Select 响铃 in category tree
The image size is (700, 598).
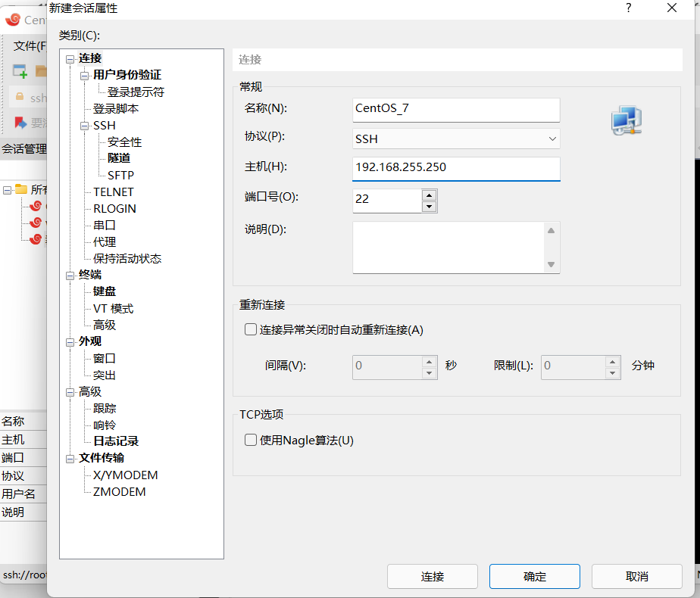coord(105,425)
